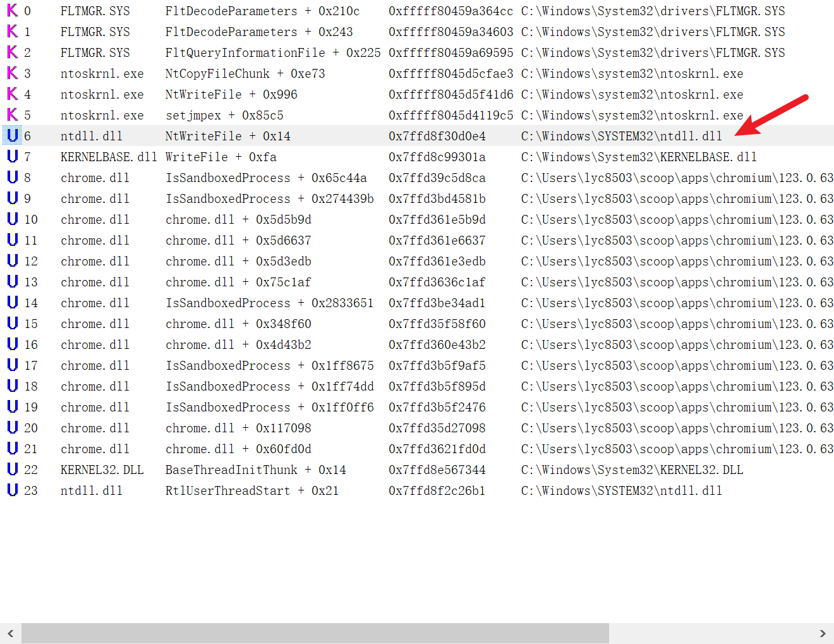The height and width of the screenshot is (644, 834).
Task: Select the FltQueryInformationFile frame
Action: (x=272, y=52)
